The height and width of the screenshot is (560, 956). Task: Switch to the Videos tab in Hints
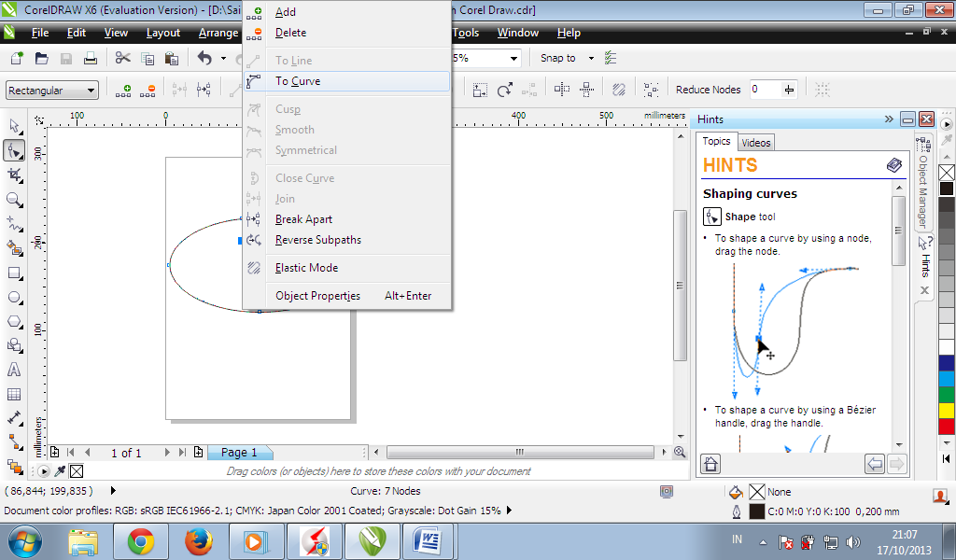coord(756,143)
